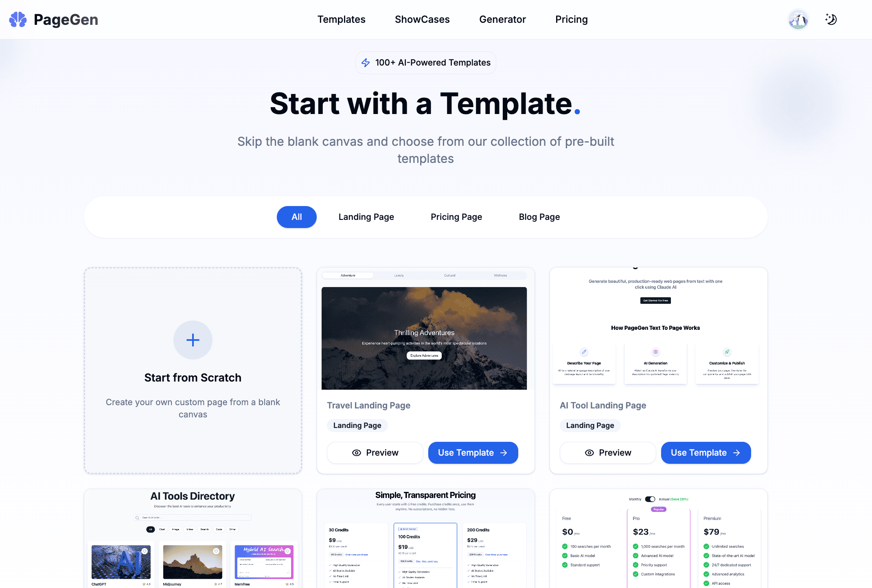
Task: Select the All templates filter tab
Action: click(x=297, y=217)
